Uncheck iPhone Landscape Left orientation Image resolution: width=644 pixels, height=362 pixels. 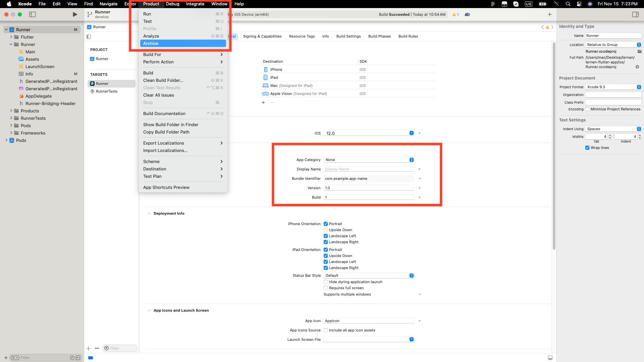326,236
